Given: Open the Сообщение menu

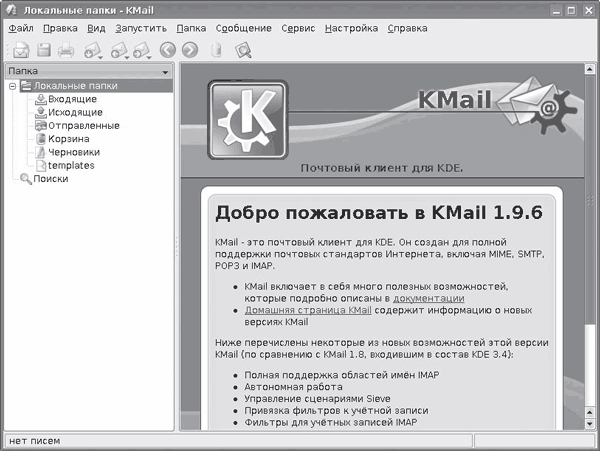Looking at the screenshot, I should click(x=243, y=28).
